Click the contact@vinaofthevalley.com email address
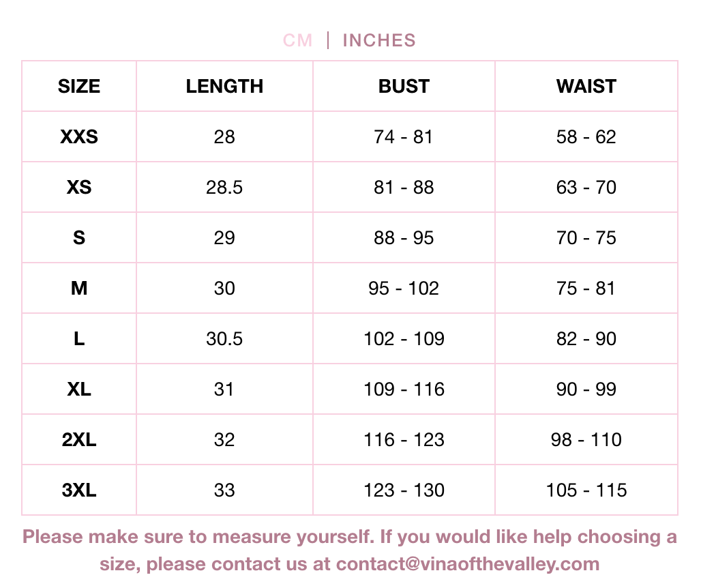 click(468, 564)
